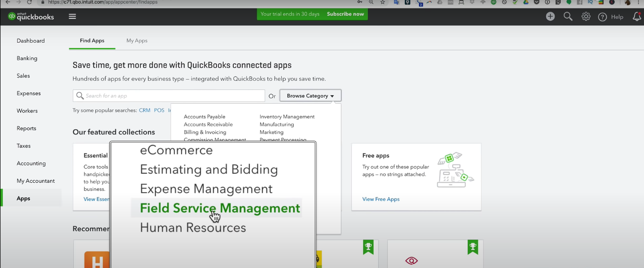Screen dimensions: 644x268
Task: Click the Free apps cash register illustration
Action: [x=455, y=170]
